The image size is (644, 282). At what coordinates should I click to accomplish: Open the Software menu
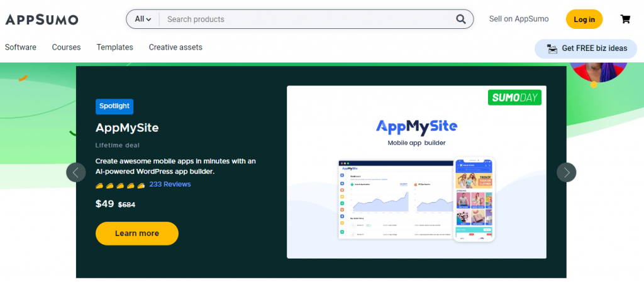tap(21, 47)
